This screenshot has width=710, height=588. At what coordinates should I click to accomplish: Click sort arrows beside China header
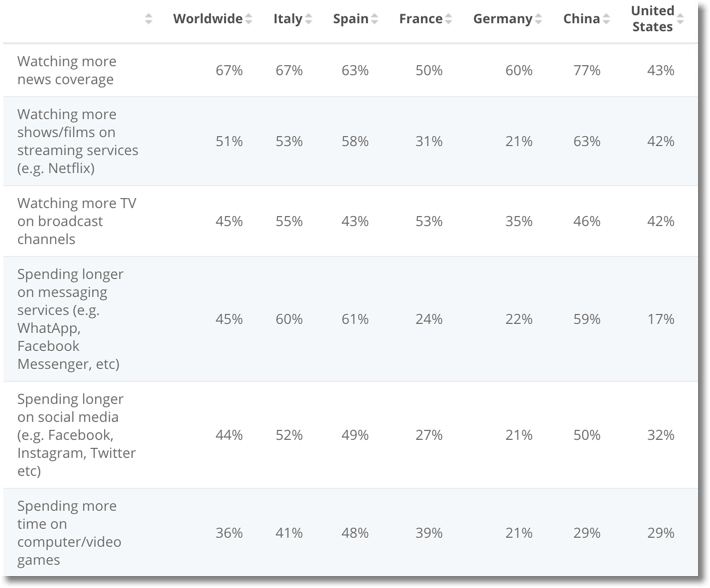tap(606, 19)
